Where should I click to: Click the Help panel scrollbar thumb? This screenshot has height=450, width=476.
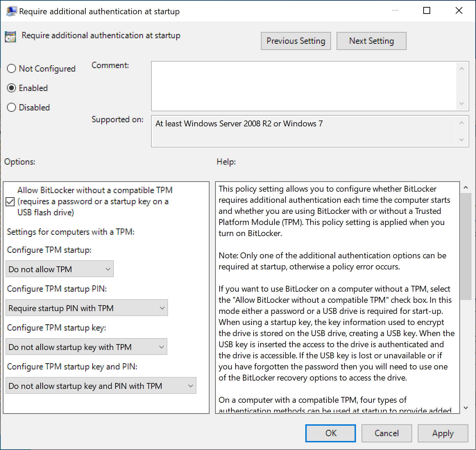466,247
